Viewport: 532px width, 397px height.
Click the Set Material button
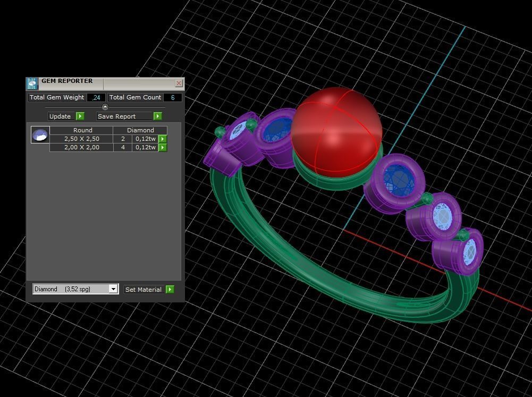click(x=144, y=290)
